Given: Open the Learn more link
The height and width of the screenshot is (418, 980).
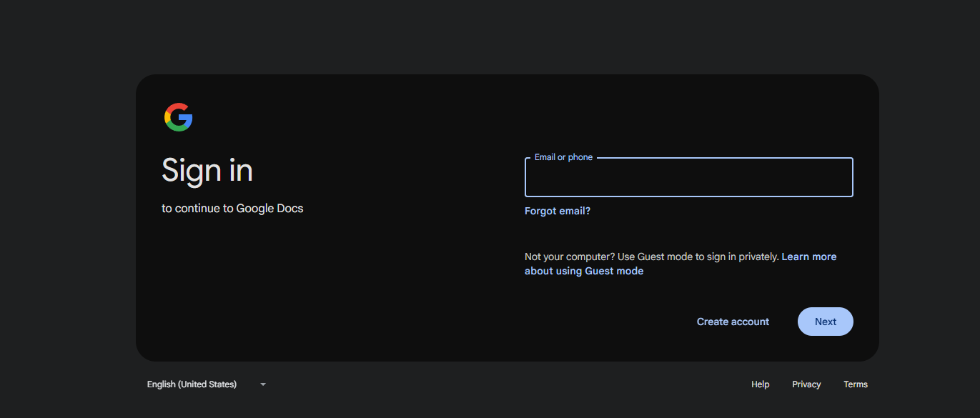Looking at the screenshot, I should [808, 257].
